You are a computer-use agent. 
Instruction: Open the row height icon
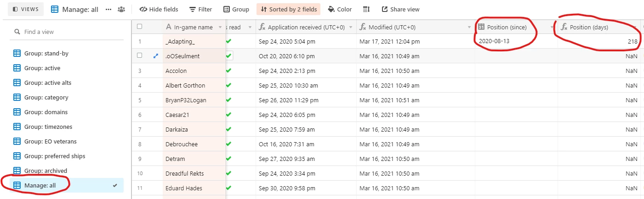point(366,9)
